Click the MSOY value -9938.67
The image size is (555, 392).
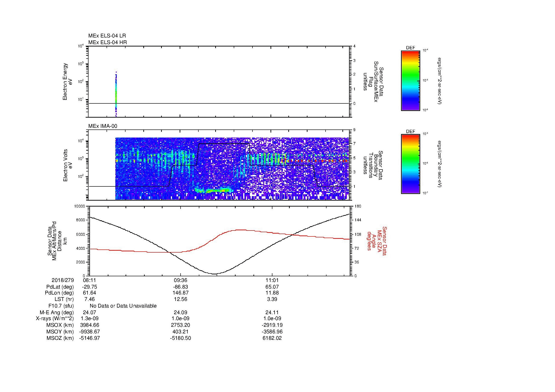point(90,332)
